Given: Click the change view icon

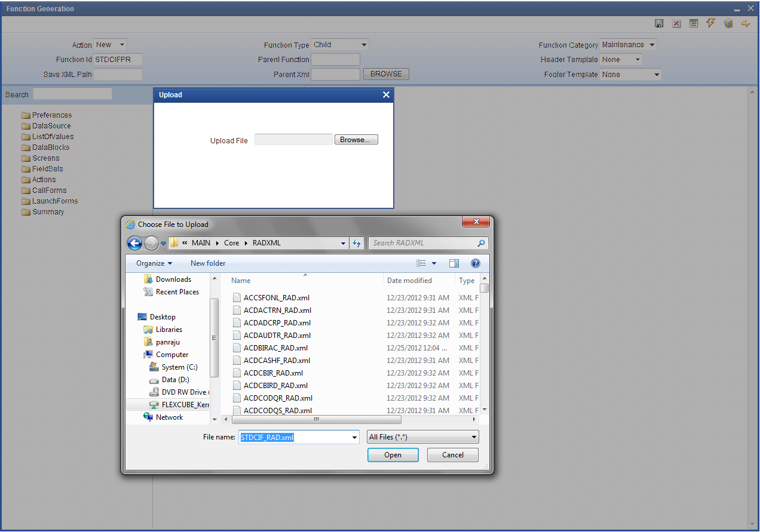Looking at the screenshot, I should pyautogui.click(x=421, y=263).
